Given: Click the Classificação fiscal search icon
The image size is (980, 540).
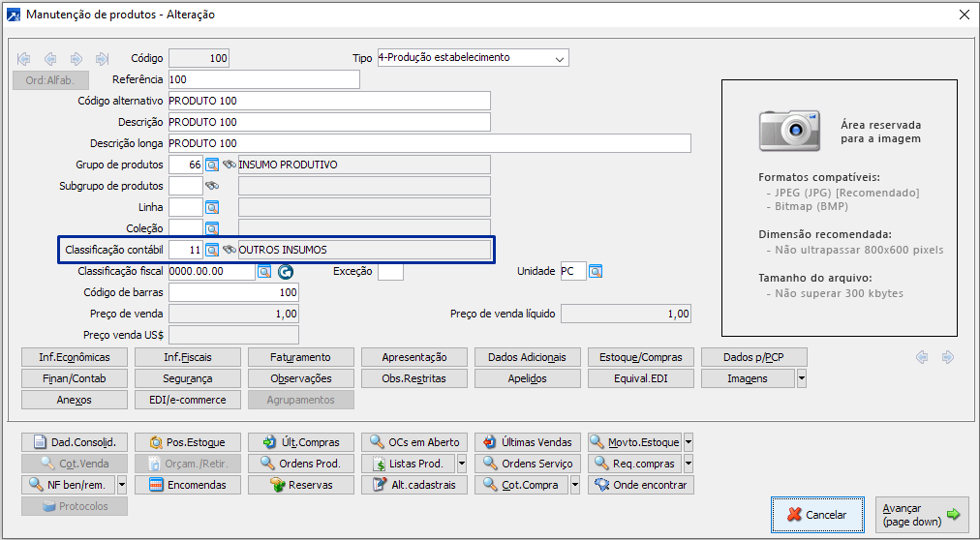Looking at the screenshot, I should pyautogui.click(x=264, y=272).
